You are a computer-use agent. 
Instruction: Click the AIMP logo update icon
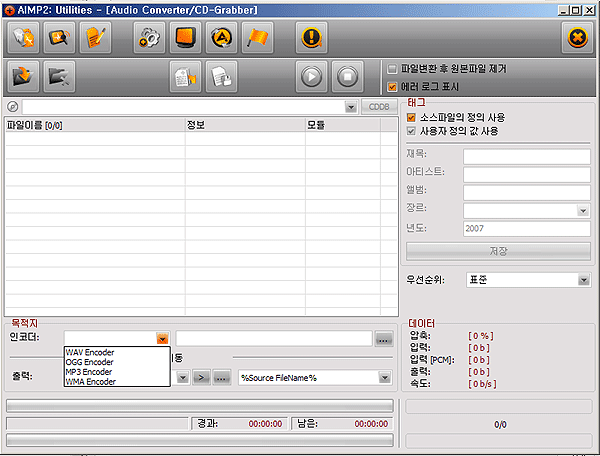[222, 37]
